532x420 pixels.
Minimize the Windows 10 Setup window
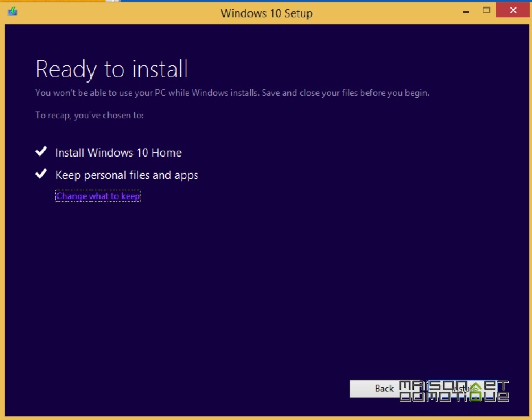[x=466, y=11]
